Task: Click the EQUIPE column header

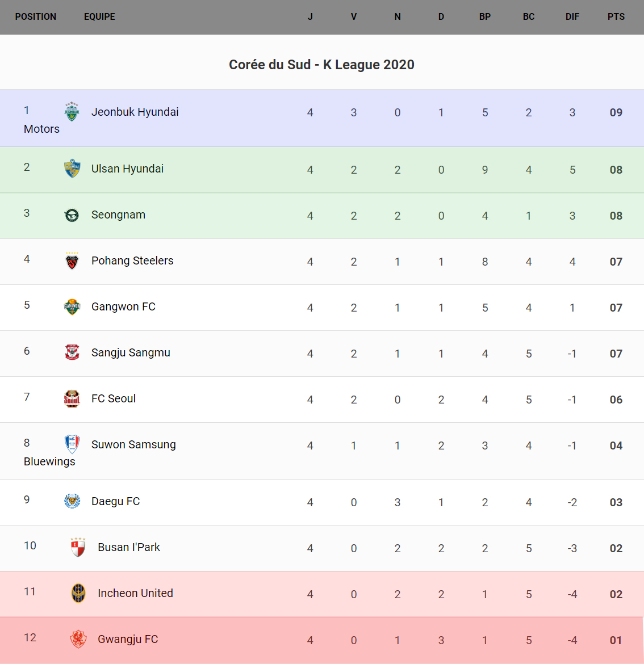Action: pos(99,17)
